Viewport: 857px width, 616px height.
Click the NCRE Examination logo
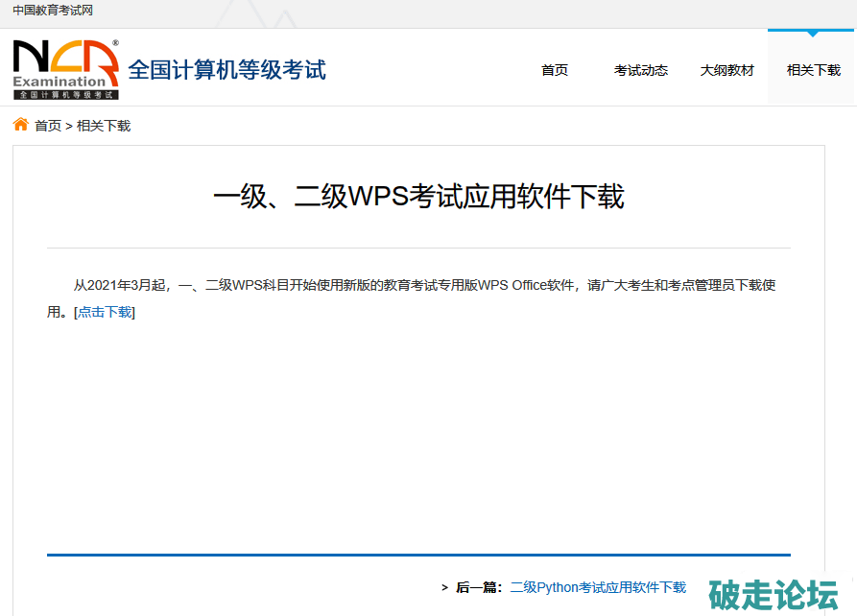point(65,69)
